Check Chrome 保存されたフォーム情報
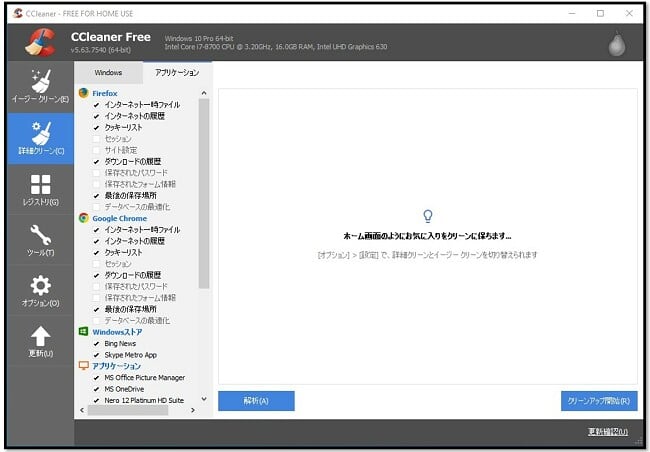This screenshot has width=650, height=452. click(96, 298)
